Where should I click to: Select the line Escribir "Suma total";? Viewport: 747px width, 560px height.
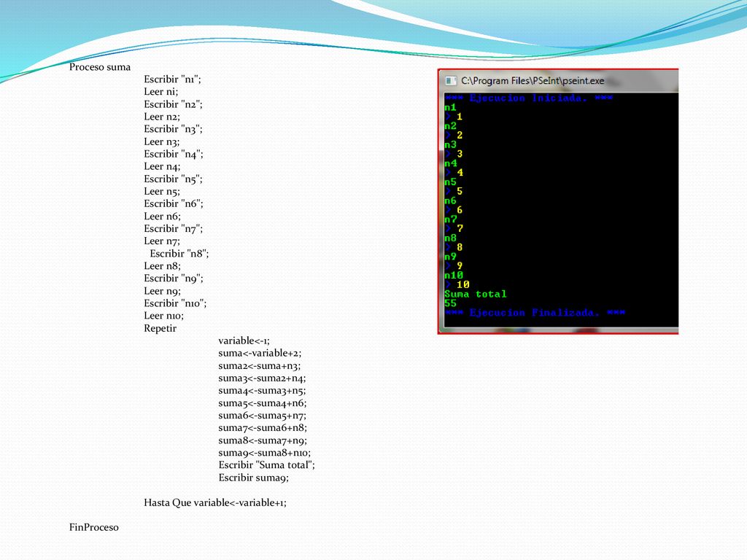click(x=267, y=465)
